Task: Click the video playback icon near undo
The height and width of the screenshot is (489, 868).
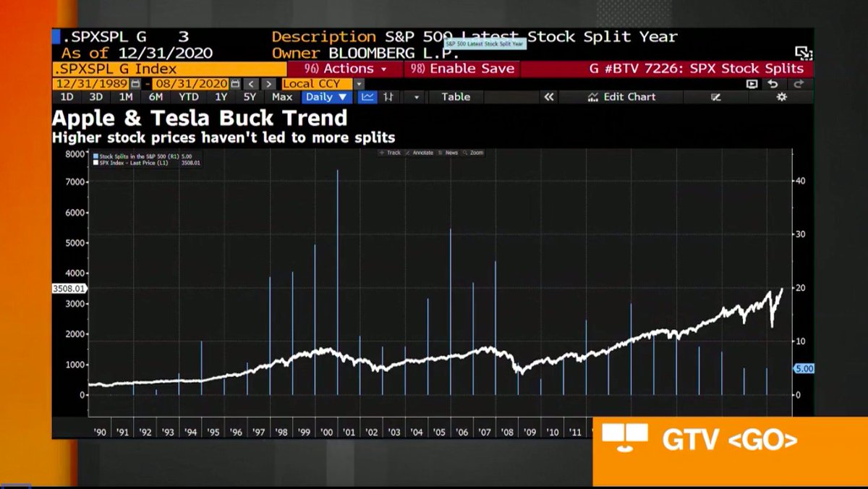Action: pyautogui.click(x=752, y=84)
